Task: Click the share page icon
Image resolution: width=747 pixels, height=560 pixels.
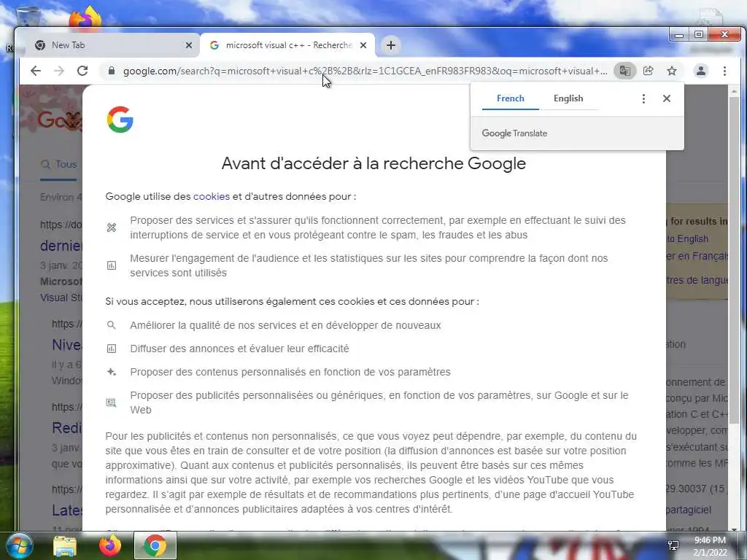Action: pyautogui.click(x=648, y=71)
